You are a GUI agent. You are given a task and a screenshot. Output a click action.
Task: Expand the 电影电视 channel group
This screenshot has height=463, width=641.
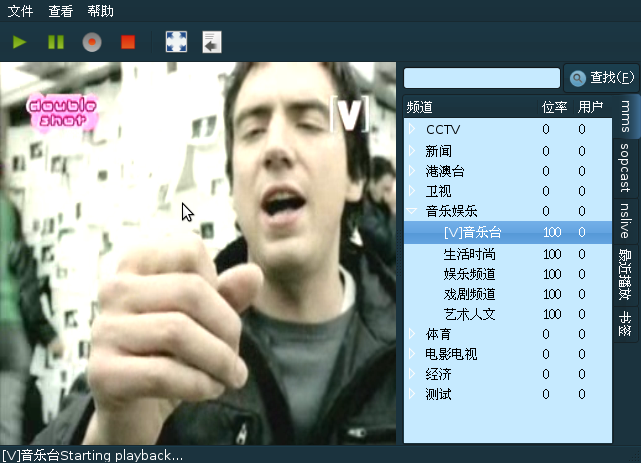point(412,354)
